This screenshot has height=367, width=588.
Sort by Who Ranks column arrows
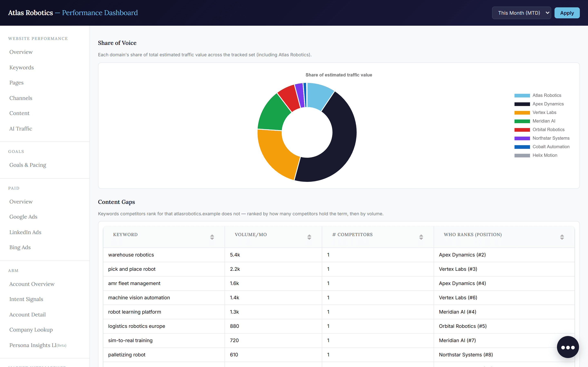point(562,237)
